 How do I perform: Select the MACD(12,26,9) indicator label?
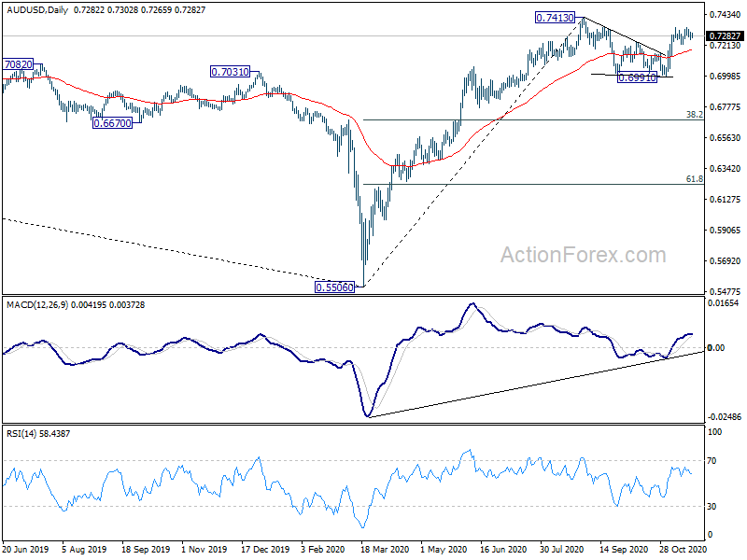tap(37, 305)
